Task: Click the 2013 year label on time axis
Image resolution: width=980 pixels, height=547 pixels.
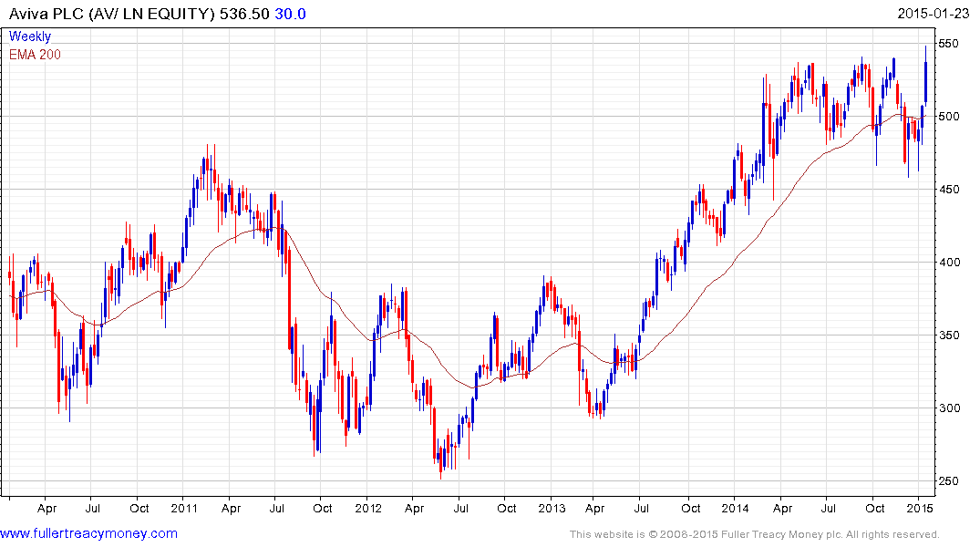Action: 552,508
